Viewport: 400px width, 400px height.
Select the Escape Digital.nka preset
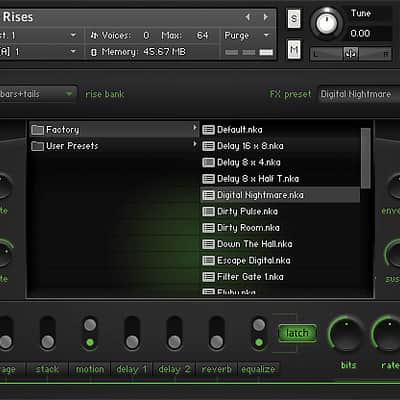pos(280,260)
